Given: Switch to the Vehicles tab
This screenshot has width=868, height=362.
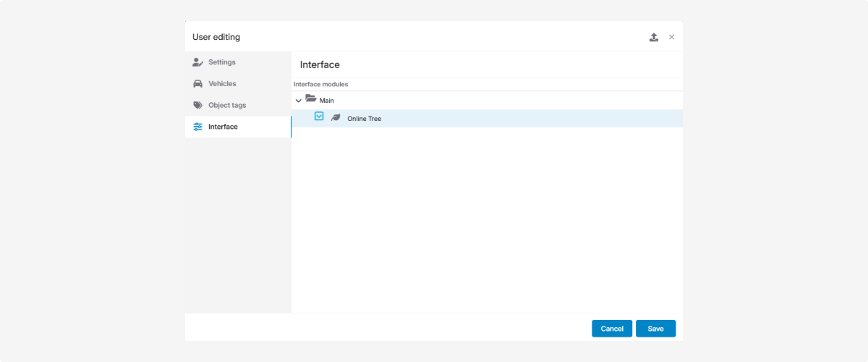Looking at the screenshot, I should click(222, 84).
